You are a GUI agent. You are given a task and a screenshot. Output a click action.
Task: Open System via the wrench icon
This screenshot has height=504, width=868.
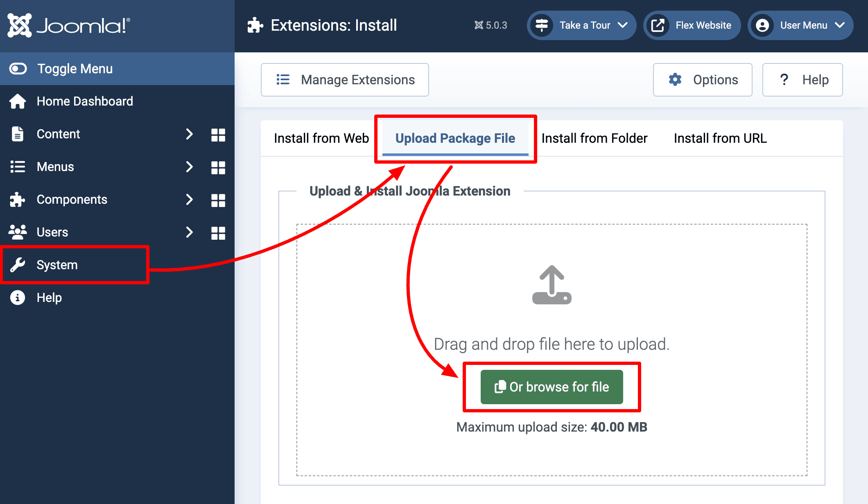(x=18, y=265)
